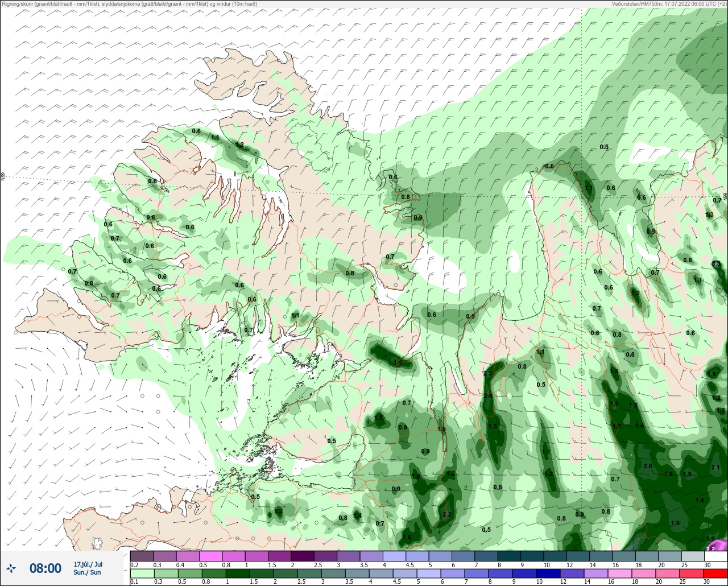Image resolution: width=728 pixels, height=586 pixels.
Task: Pick the mauve 0.2 swatch in upper legend row
Action: 142,556
